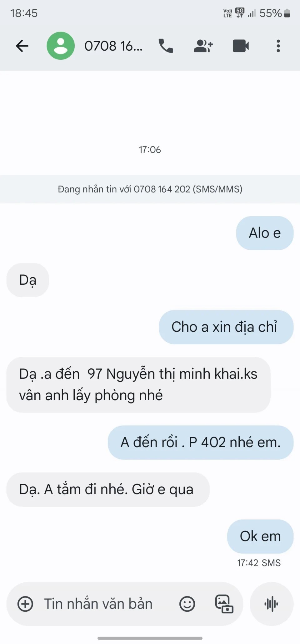Open the emoji picker smiley icon

click(x=187, y=604)
